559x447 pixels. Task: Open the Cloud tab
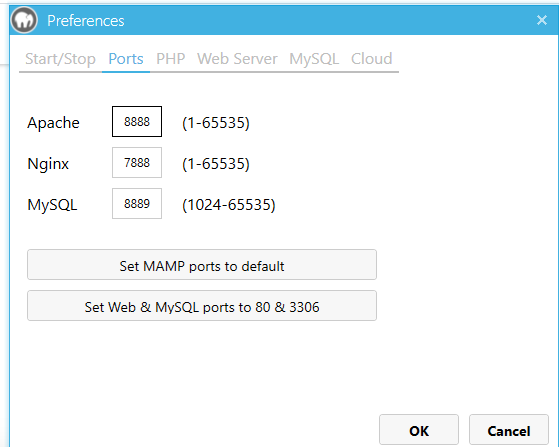(371, 59)
